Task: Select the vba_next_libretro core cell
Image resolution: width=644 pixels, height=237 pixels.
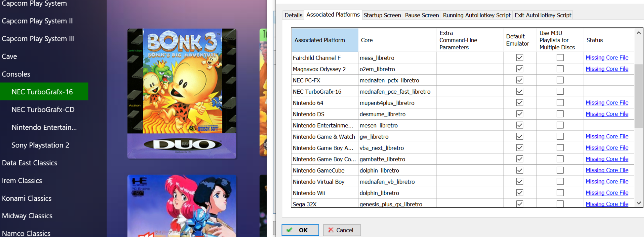Action: pos(397,148)
